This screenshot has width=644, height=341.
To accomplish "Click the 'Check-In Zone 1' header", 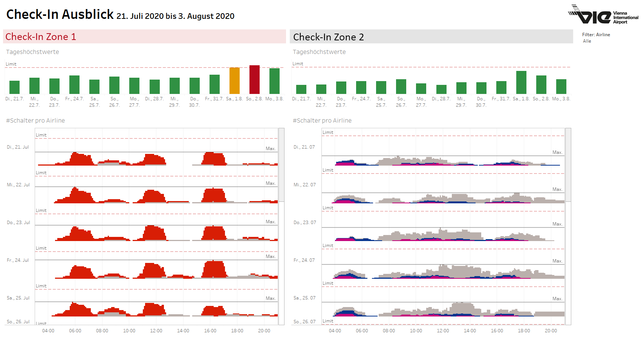I will pyautogui.click(x=144, y=37).
